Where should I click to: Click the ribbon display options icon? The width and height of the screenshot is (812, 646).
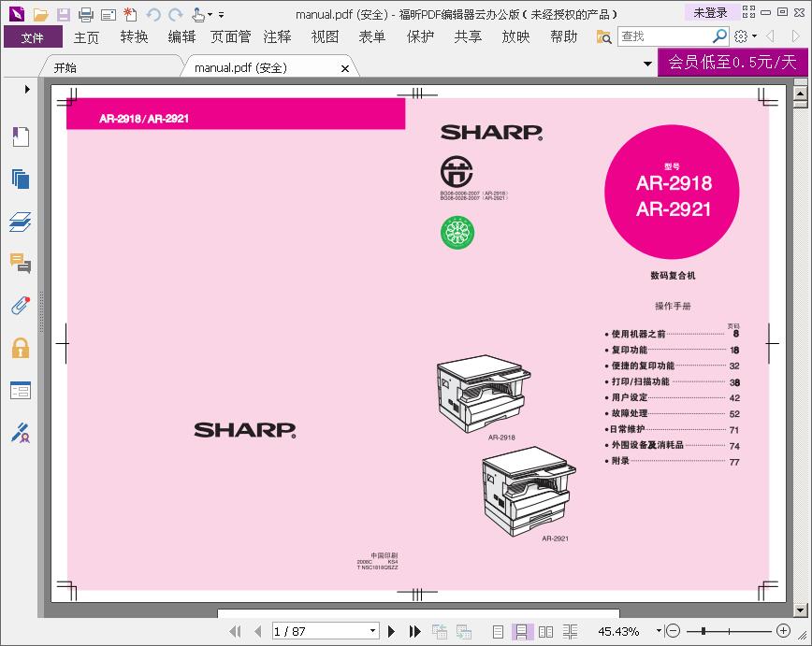(x=748, y=12)
